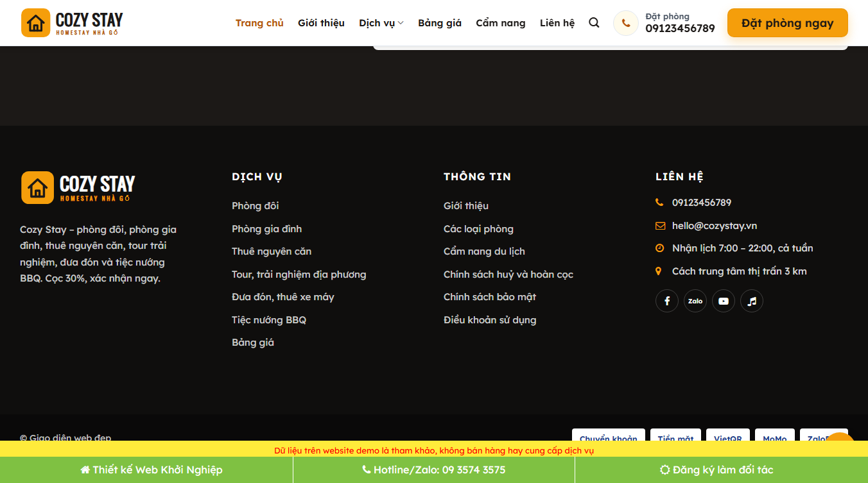Screen dimensions: 868x483
Task: Open Bảng giá in top navigation
Action: pos(440,23)
